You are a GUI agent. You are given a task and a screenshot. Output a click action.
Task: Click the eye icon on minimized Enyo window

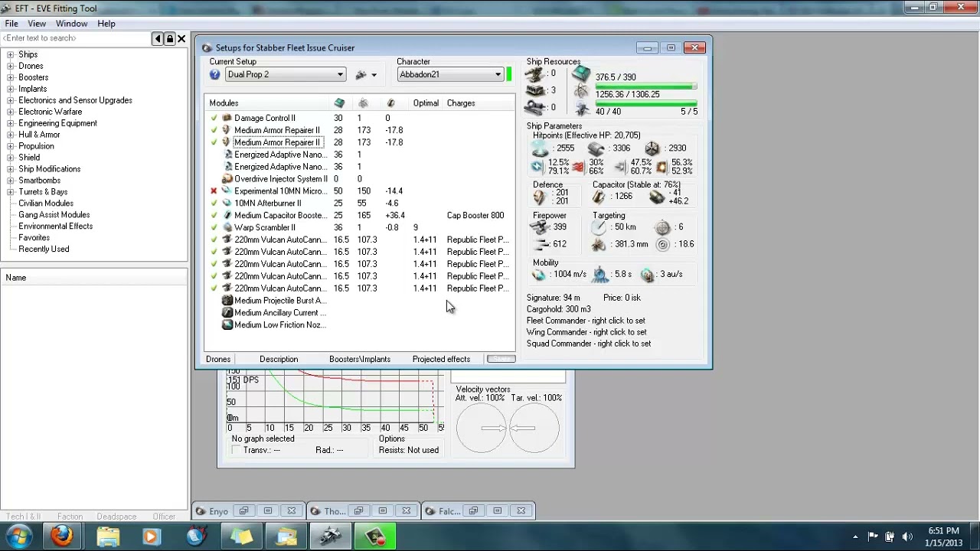point(202,510)
